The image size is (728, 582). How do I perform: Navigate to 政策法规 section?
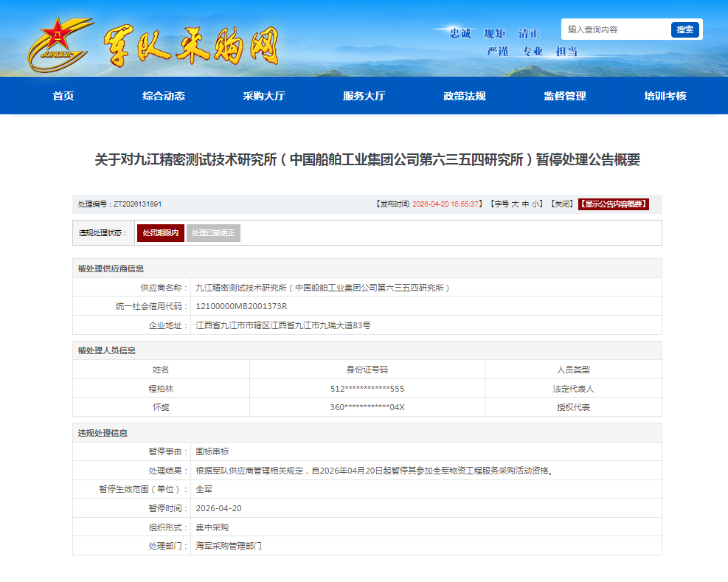tap(465, 96)
